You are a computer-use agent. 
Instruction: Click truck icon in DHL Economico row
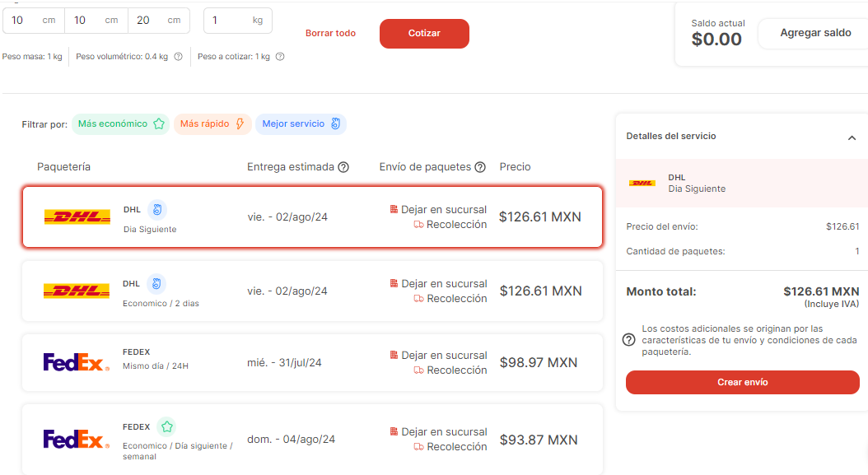[x=418, y=299]
